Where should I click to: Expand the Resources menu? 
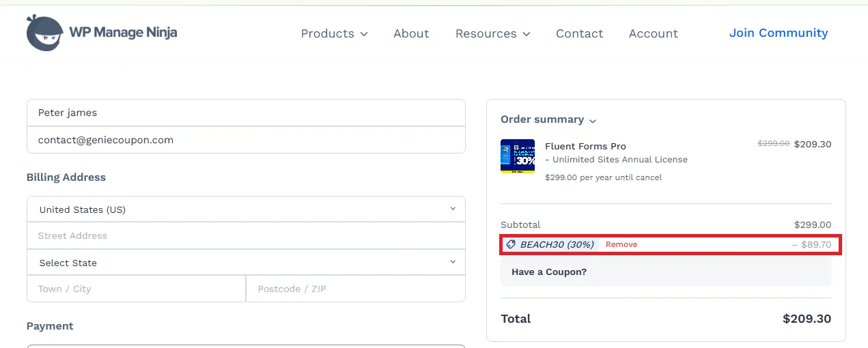(x=492, y=33)
